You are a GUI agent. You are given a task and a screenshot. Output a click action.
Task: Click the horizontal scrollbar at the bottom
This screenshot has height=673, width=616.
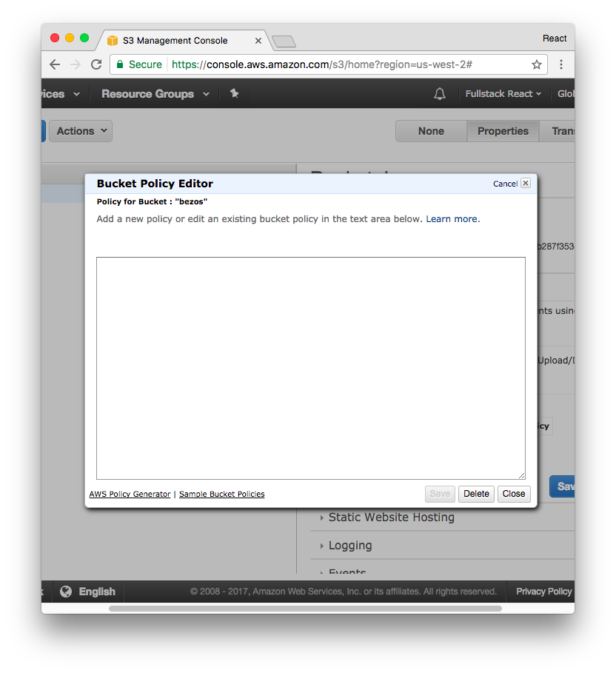coord(305,609)
